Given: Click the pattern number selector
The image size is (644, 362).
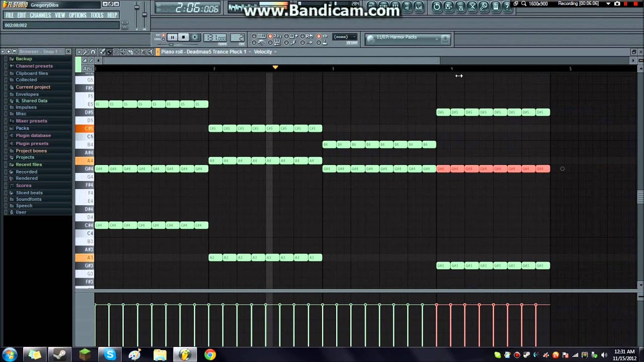Looking at the screenshot, I should click(237, 38).
